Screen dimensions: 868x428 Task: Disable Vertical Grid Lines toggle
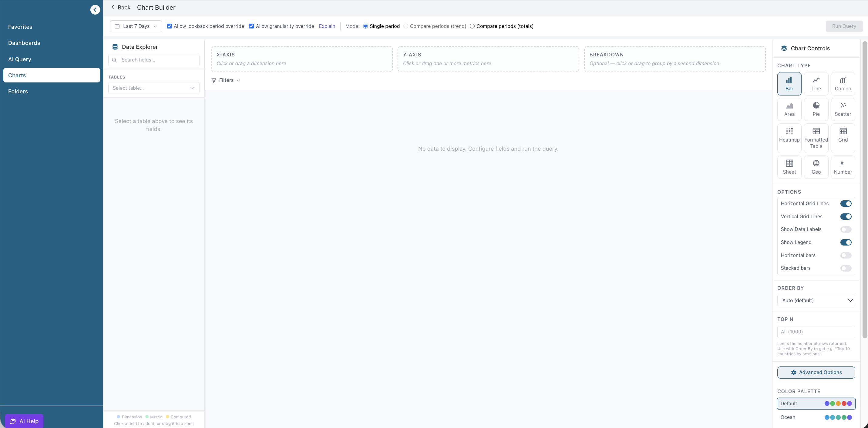coord(846,216)
